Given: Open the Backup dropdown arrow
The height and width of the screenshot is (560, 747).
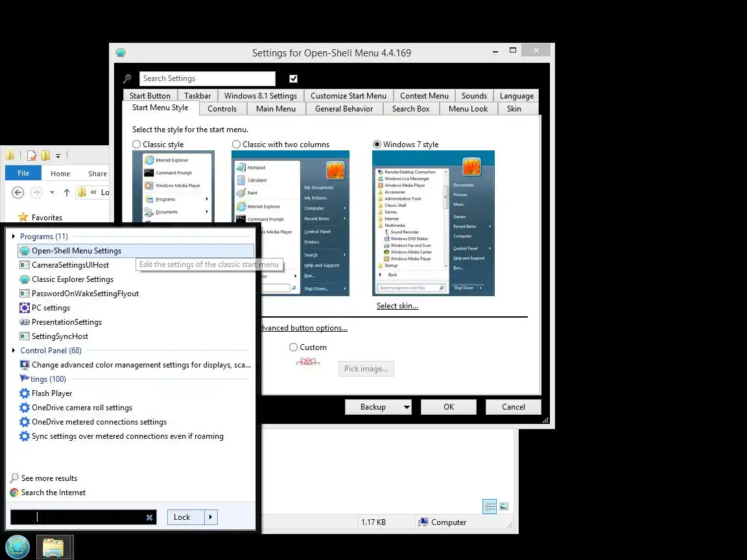Looking at the screenshot, I should point(407,407).
